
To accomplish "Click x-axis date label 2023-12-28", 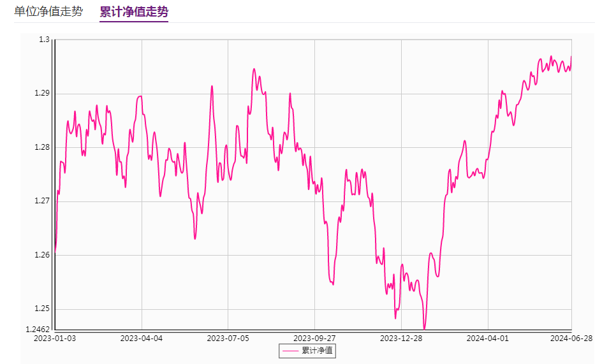I will (x=401, y=339).
